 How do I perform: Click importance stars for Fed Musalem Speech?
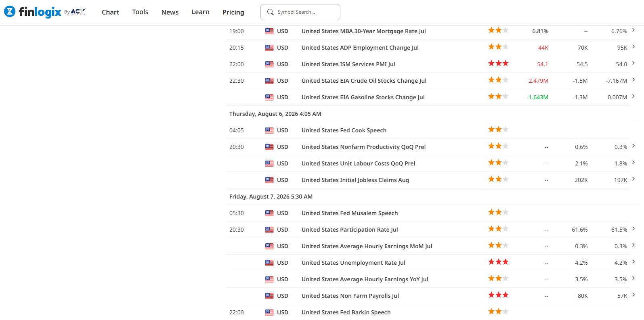499,212
